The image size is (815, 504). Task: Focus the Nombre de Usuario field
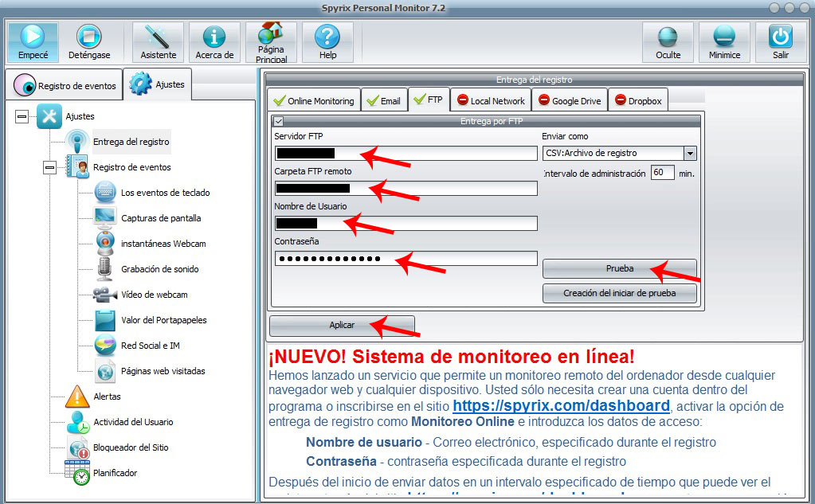[x=406, y=224]
